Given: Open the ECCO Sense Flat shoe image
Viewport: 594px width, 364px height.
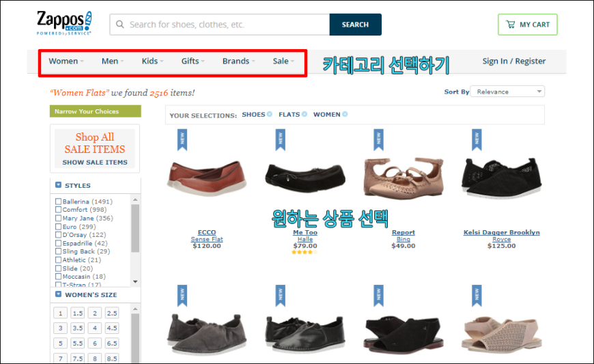Looking at the screenshot, I should [x=207, y=178].
